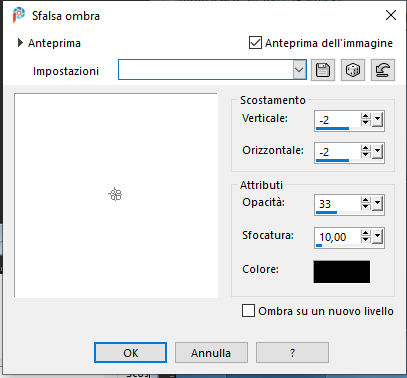Open the Opacità slider popup arrow
Image resolution: width=407 pixels, height=378 pixels.
click(x=377, y=203)
